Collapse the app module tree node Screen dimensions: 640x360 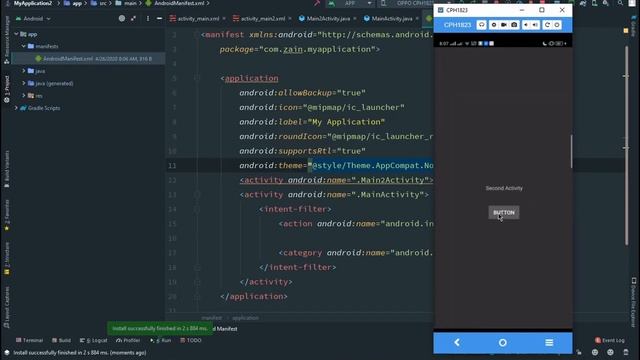16,34
